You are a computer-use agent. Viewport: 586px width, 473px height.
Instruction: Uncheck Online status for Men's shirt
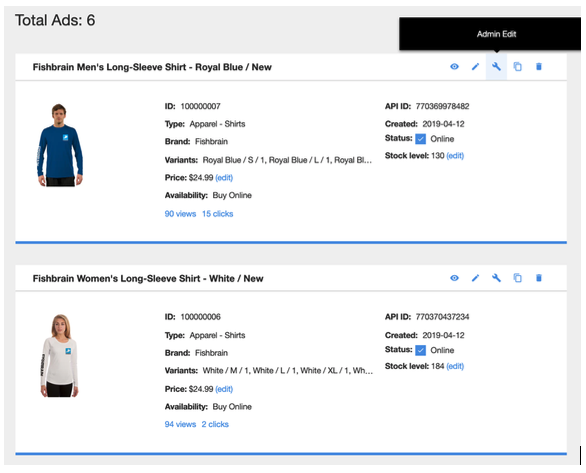tap(420, 139)
